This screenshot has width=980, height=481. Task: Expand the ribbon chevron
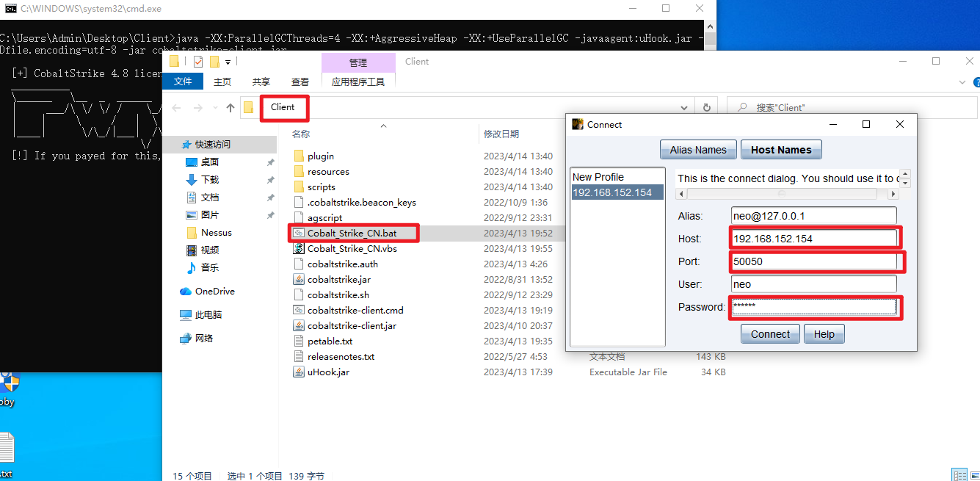pos(962,82)
